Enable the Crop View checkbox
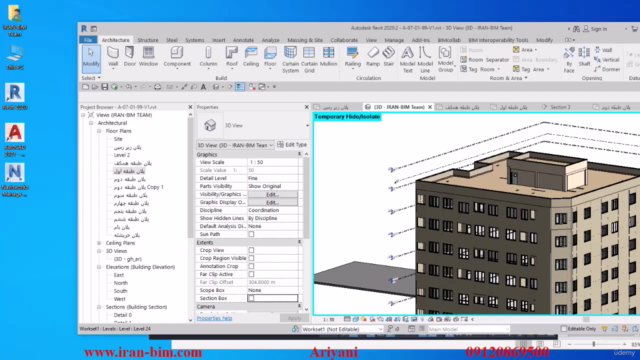Screen dimensions: 640x360 pos(251,250)
